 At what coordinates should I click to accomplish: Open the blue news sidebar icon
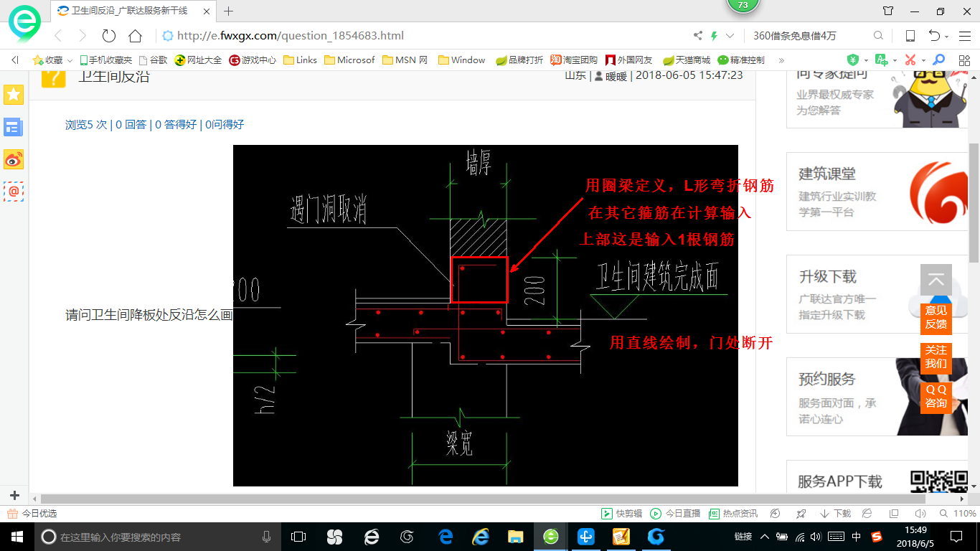point(14,127)
